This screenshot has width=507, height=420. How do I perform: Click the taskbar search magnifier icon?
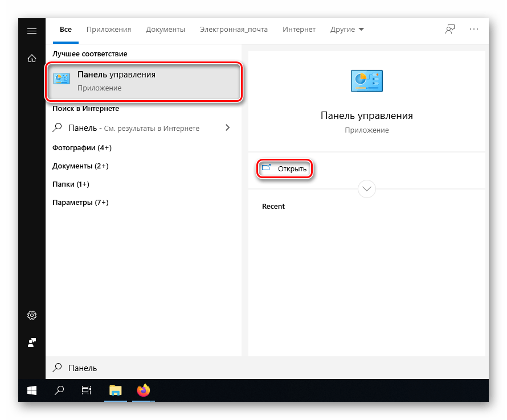coord(59,390)
